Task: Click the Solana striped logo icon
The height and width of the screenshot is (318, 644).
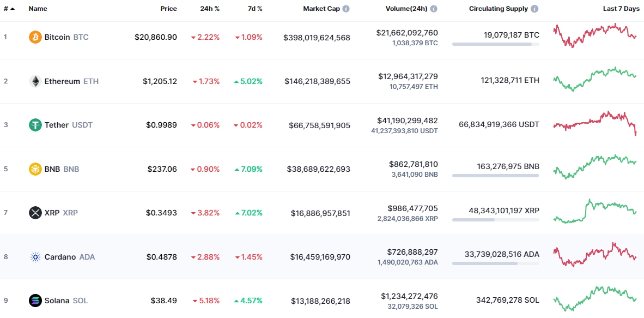Action: [35, 301]
